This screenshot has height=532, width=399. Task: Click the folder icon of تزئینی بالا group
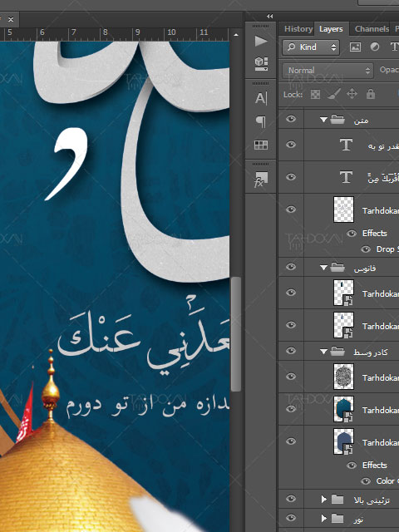pos(337,499)
